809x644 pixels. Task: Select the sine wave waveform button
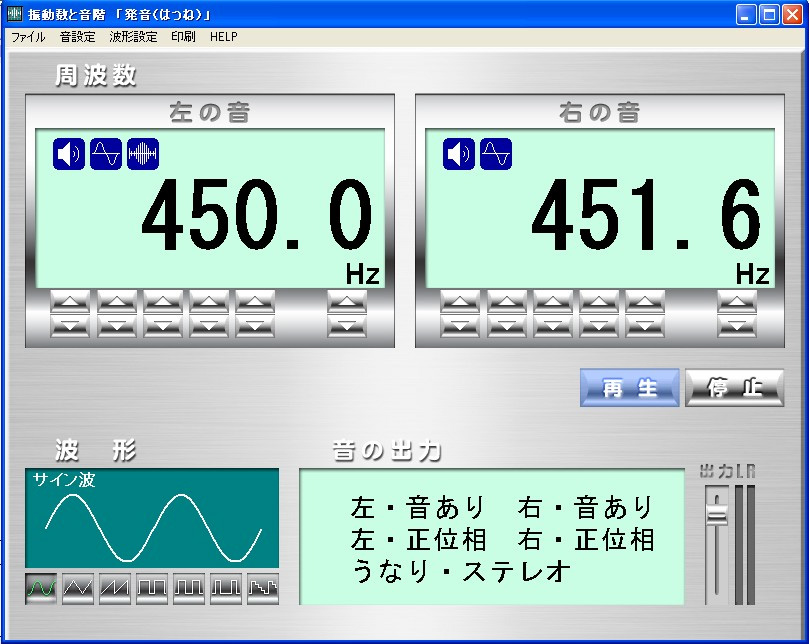[41, 588]
